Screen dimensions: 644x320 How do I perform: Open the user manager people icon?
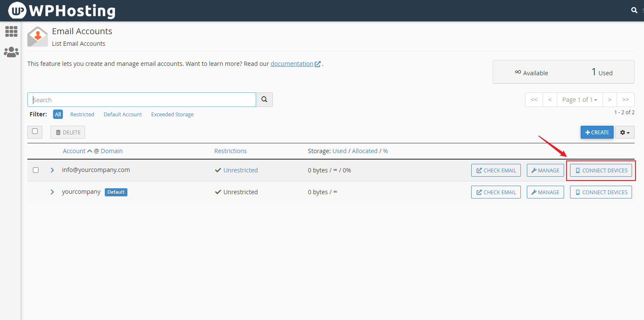coord(11,52)
